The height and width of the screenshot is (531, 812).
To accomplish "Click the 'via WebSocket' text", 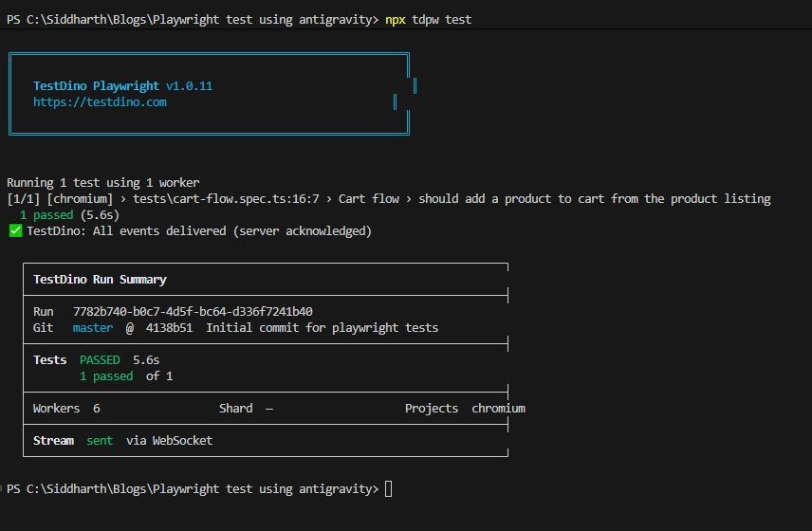I will (x=169, y=441).
